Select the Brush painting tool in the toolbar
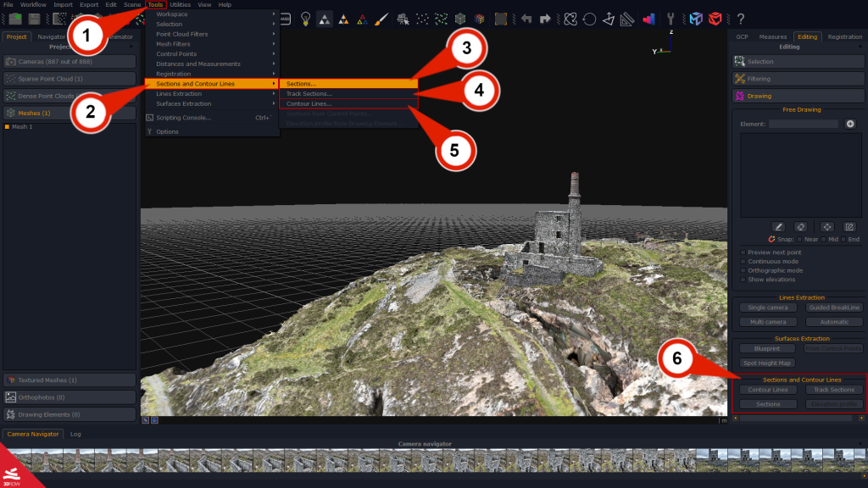 [381, 19]
